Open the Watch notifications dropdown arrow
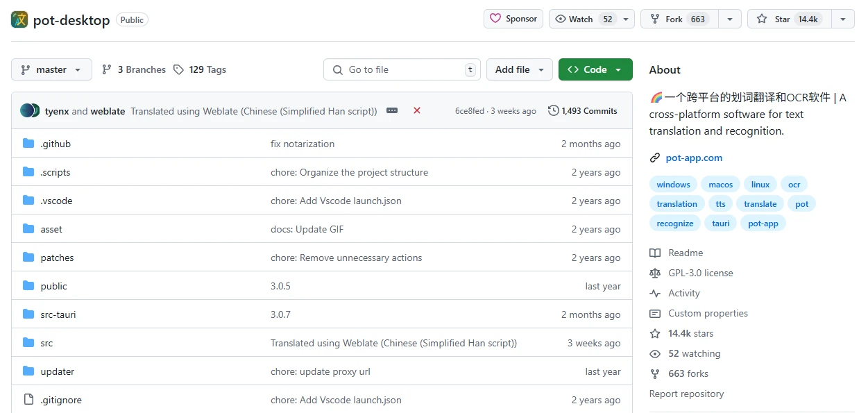This screenshot has height=413, width=868. click(626, 19)
